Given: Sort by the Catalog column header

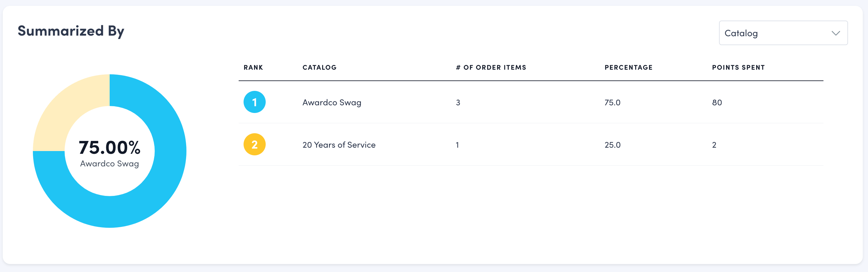Looking at the screenshot, I should pyautogui.click(x=319, y=67).
